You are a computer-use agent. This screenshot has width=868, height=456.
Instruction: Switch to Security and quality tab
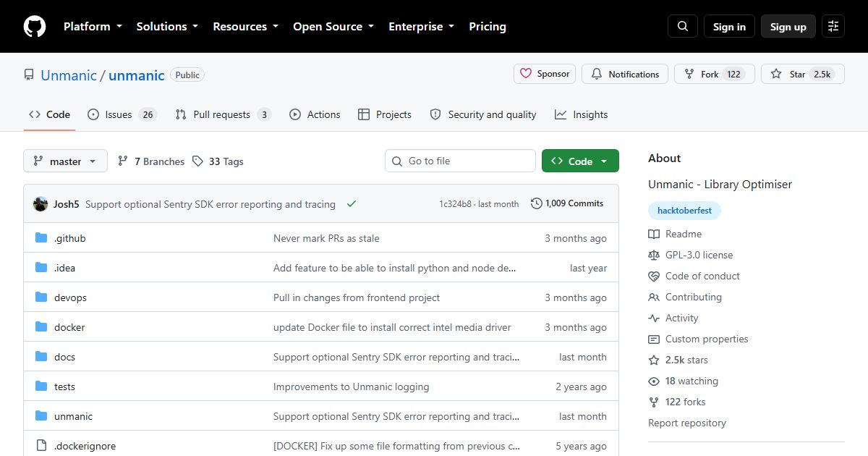483,114
